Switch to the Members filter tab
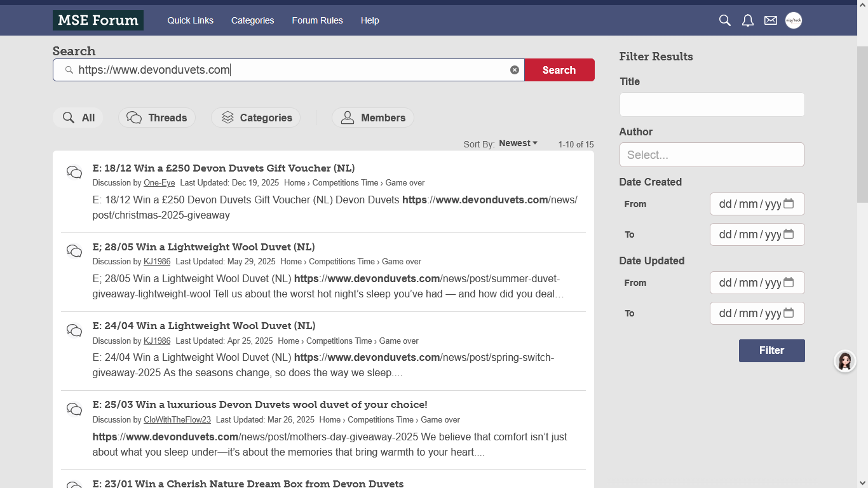Viewport: 868px width, 488px height. click(373, 118)
